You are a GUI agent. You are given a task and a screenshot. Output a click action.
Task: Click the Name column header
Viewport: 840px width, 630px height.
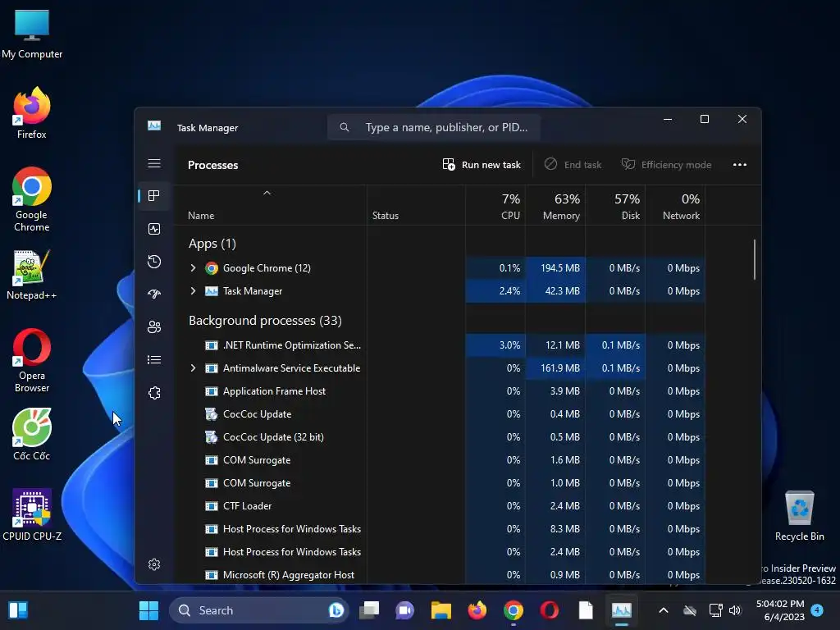271,206
